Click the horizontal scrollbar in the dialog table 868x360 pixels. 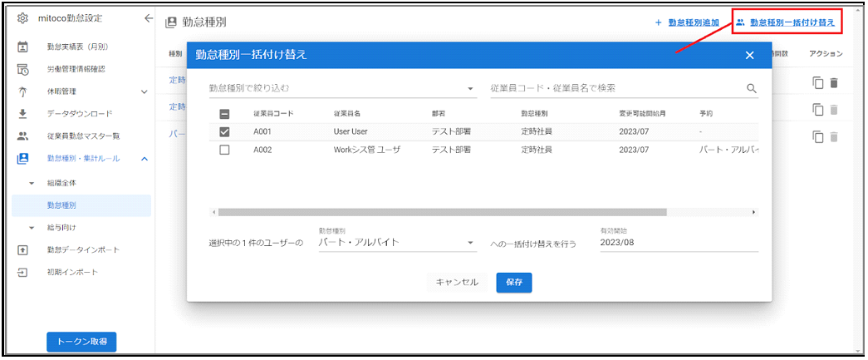(x=442, y=212)
